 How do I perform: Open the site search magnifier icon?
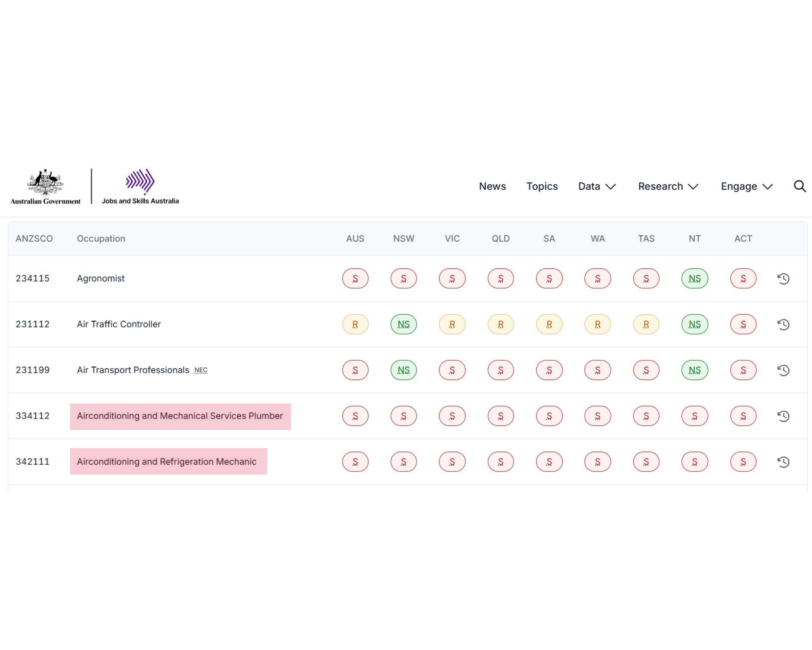[799, 186]
